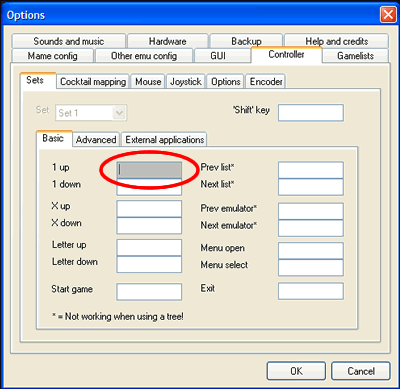Confirm settings with the OK button
Viewport: 400px width, 389px height.
coord(296,371)
